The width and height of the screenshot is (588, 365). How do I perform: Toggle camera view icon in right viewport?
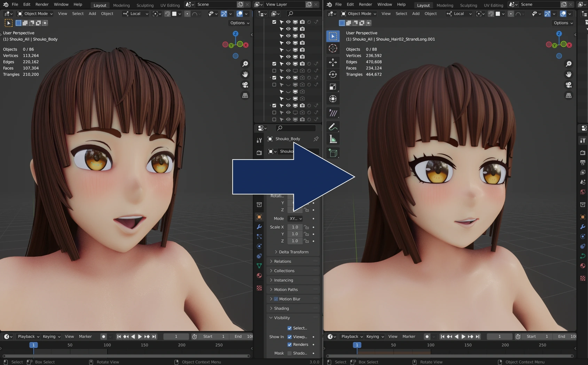pyautogui.click(x=569, y=85)
